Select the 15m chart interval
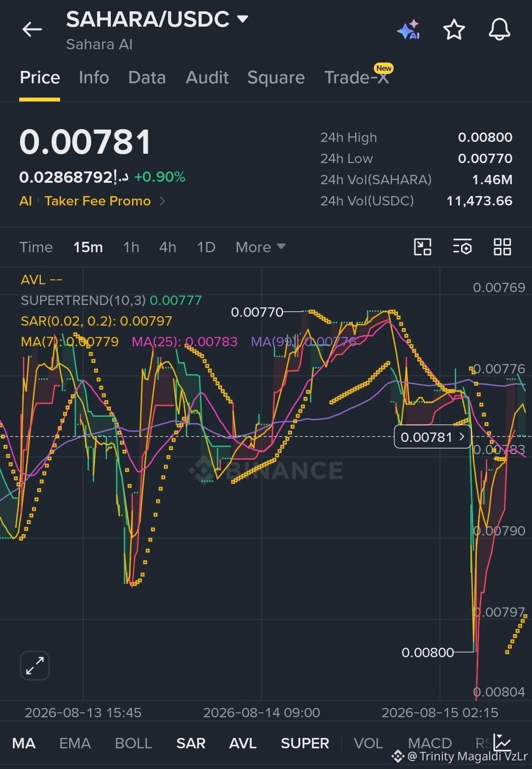 pos(88,247)
